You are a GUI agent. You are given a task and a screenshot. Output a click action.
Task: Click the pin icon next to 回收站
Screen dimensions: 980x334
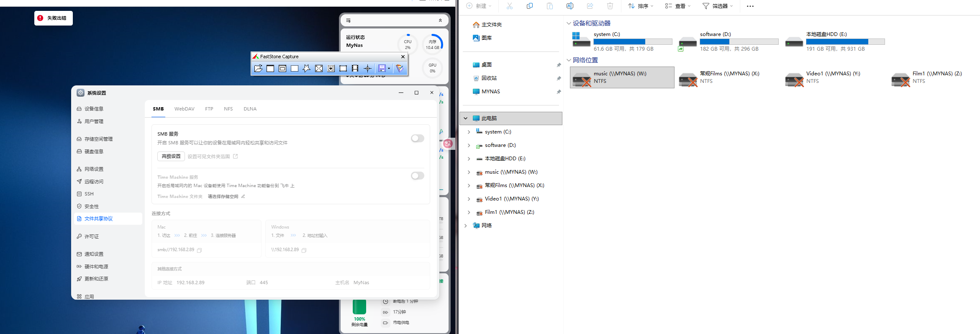[x=559, y=78]
